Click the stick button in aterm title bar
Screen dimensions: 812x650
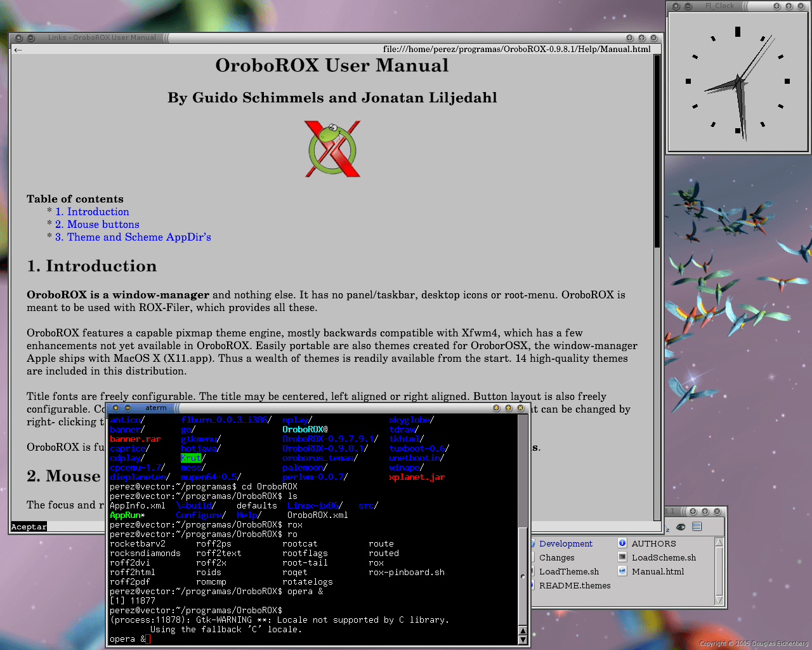pyautogui.click(x=128, y=408)
